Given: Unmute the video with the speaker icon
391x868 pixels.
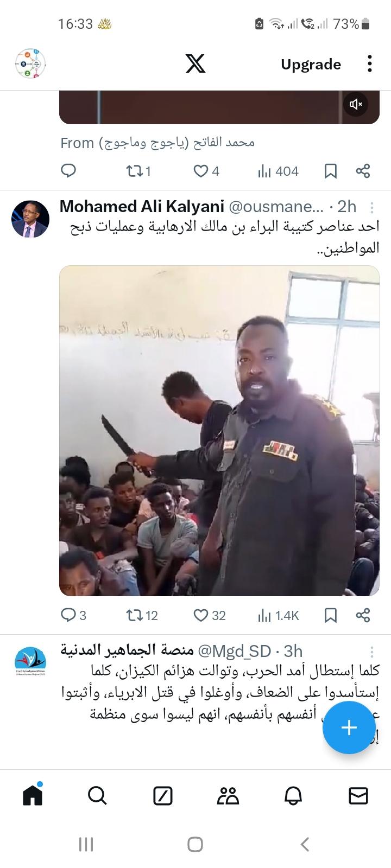Looking at the screenshot, I should pos(356,104).
